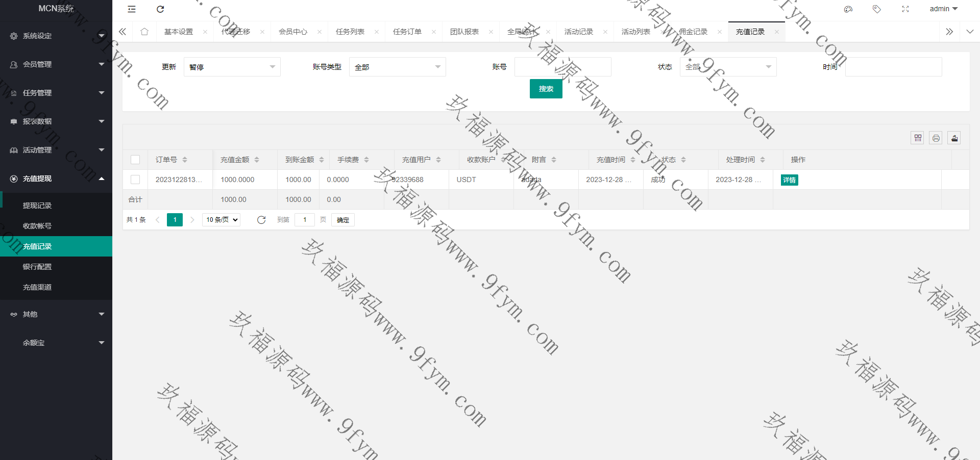Open 提现记录 in the sidebar

(x=37, y=206)
